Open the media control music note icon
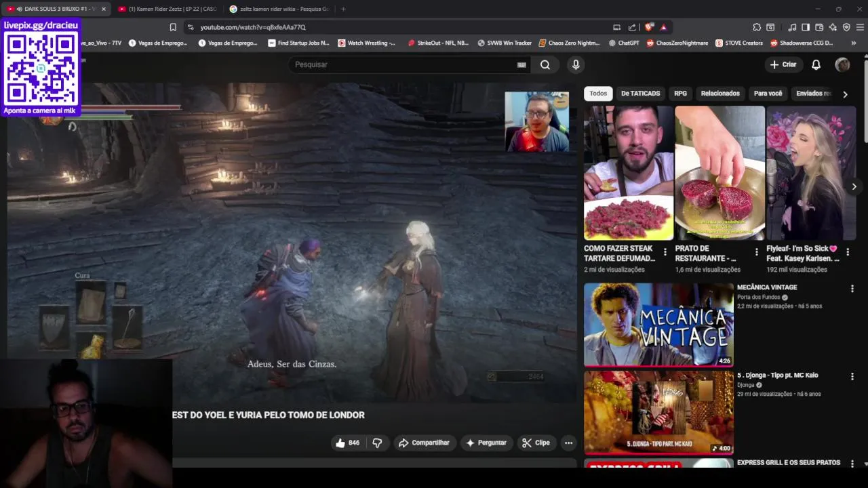The height and width of the screenshot is (488, 868). pyautogui.click(x=792, y=27)
